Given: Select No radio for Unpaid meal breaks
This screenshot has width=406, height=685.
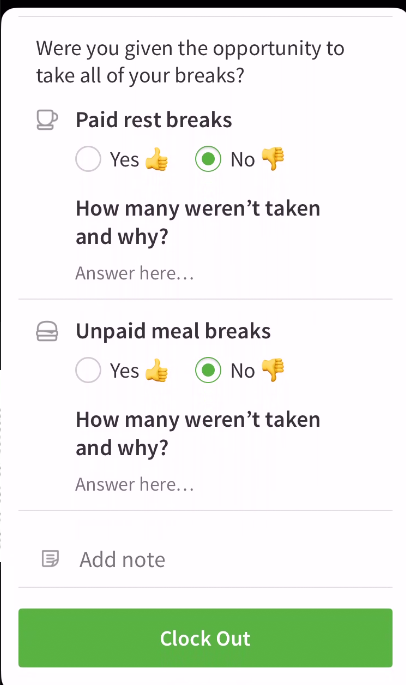Looking at the screenshot, I should 208,370.
